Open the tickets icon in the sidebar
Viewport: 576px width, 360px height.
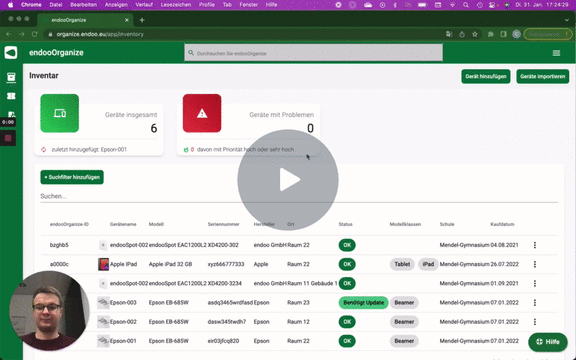pyautogui.click(x=11, y=96)
